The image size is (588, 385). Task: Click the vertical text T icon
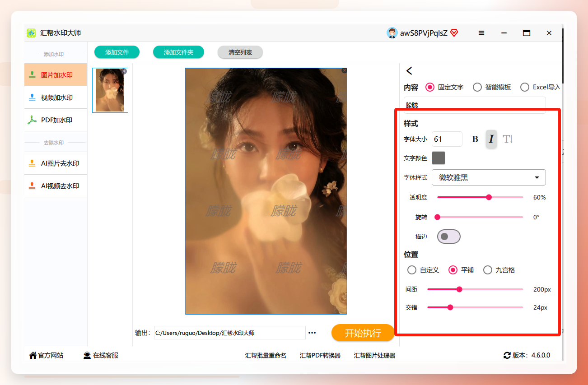[x=508, y=139]
